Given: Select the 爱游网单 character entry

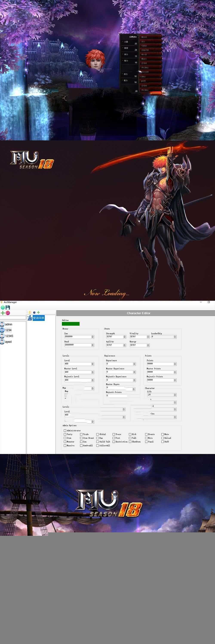Looking at the screenshot, I should 38,318.
